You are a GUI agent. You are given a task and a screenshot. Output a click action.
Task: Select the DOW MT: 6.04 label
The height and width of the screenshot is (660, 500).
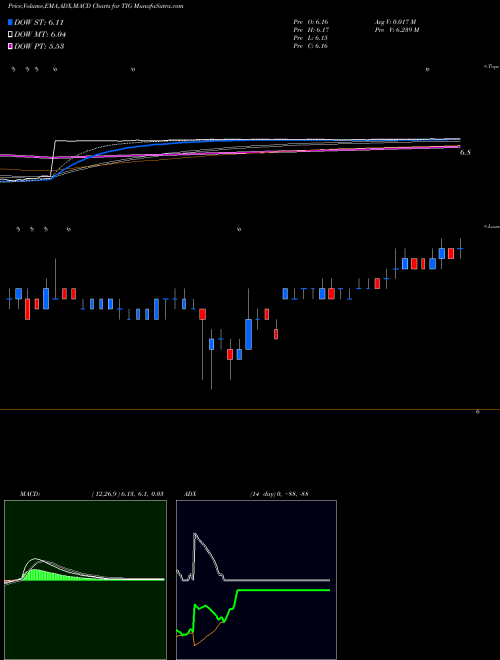coord(40,35)
